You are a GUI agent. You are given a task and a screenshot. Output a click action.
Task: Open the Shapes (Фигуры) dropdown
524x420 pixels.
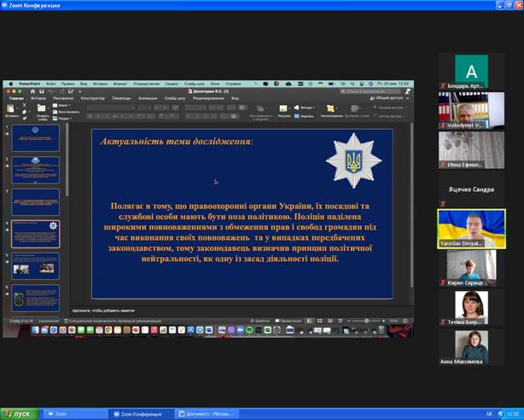click(x=305, y=108)
